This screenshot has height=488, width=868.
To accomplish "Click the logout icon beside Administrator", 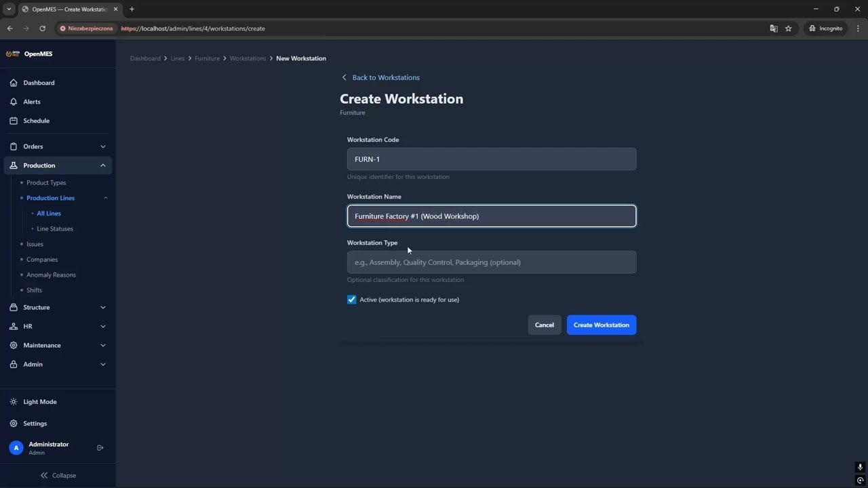I will click(x=100, y=447).
